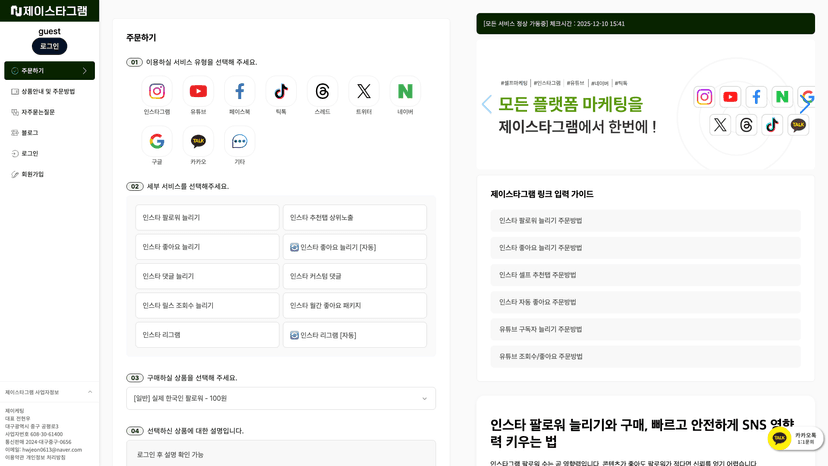Click the banner TikTok icon
Viewport: 828px width, 466px height.
pyautogui.click(x=772, y=125)
